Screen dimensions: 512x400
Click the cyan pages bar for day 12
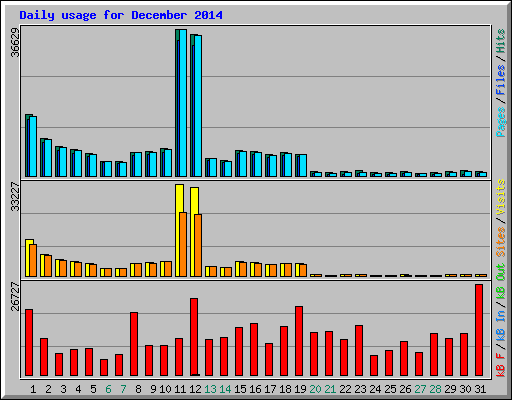(x=198, y=106)
